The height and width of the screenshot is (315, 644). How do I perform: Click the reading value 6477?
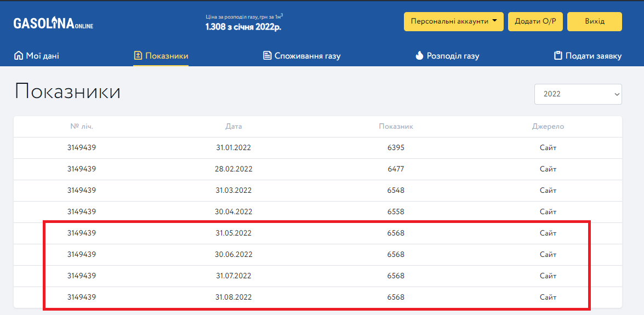[x=396, y=169]
